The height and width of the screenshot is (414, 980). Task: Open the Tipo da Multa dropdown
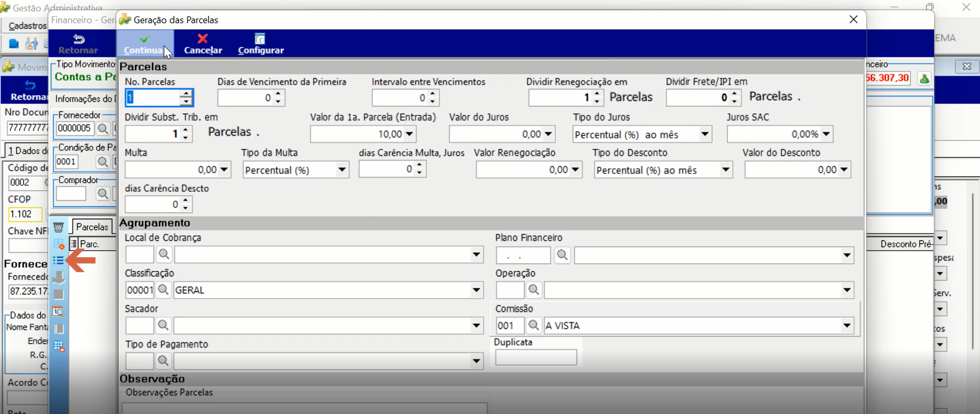tap(342, 170)
